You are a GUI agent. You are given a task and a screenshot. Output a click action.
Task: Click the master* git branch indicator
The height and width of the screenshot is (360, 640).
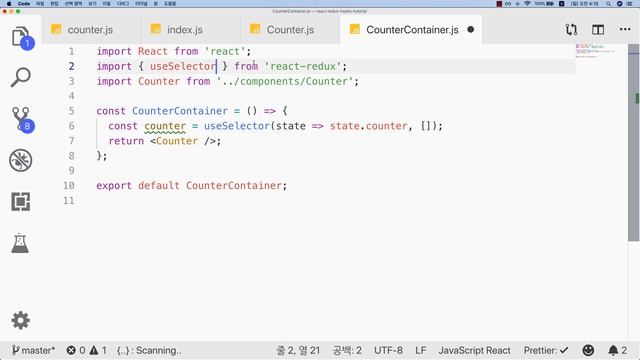point(33,350)
